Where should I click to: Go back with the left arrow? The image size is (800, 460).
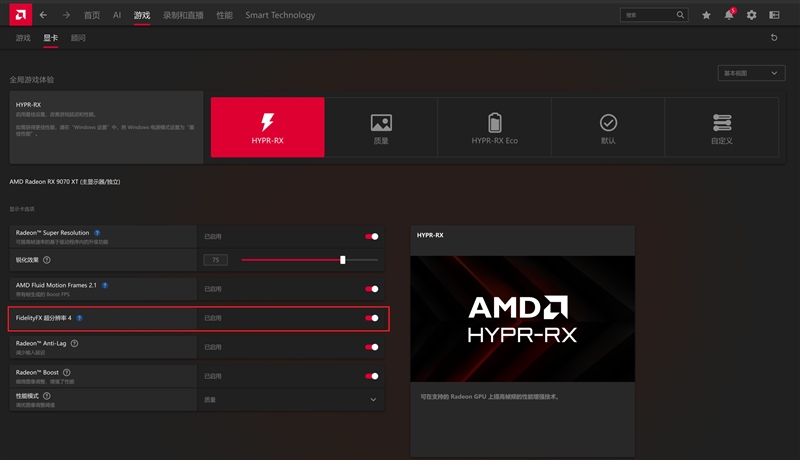[x=43, y=15]
